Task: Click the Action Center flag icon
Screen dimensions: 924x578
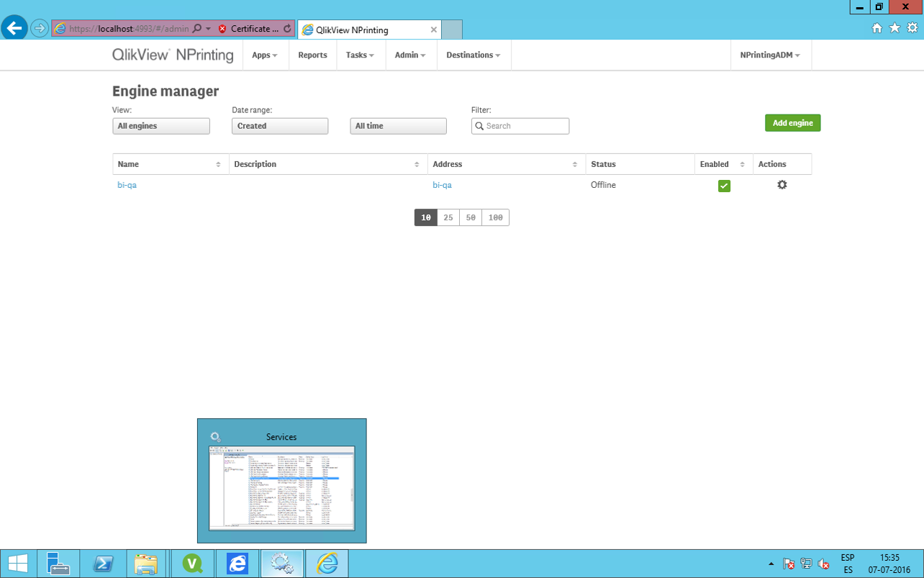Action: click(x=789, y=564)
